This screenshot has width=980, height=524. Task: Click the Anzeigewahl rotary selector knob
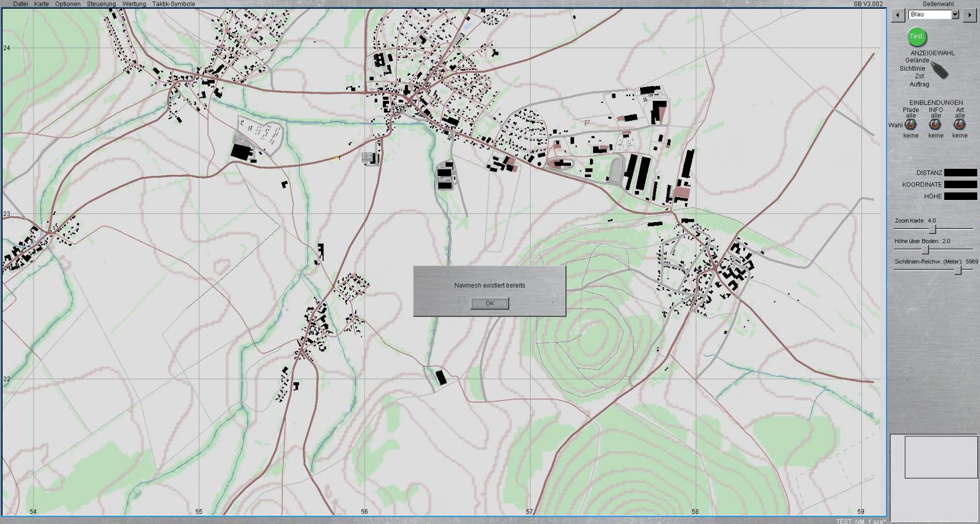tap(939, 71)
